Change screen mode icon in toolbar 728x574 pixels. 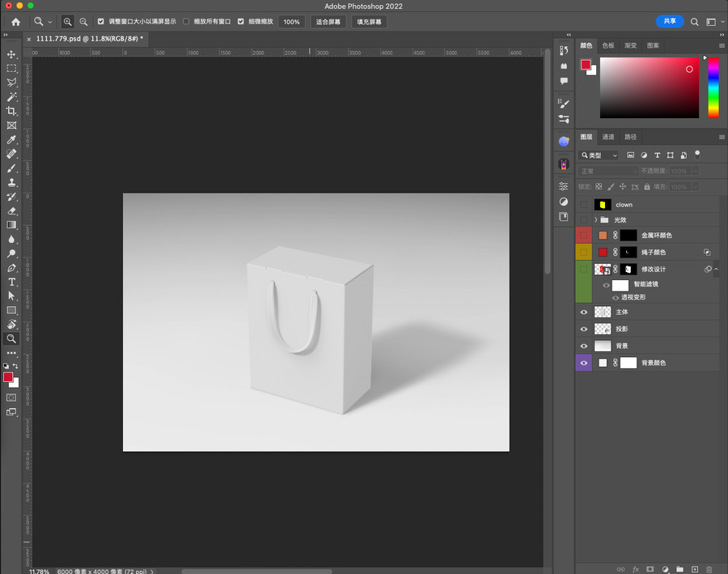click(11, 412)
